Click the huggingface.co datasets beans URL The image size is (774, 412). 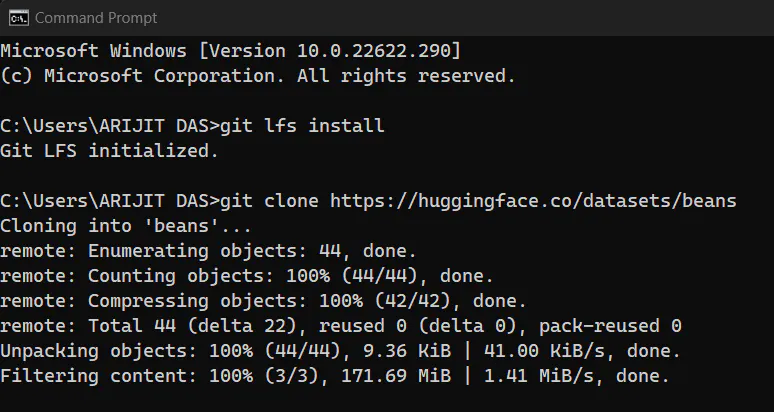(x=533, y=201)
